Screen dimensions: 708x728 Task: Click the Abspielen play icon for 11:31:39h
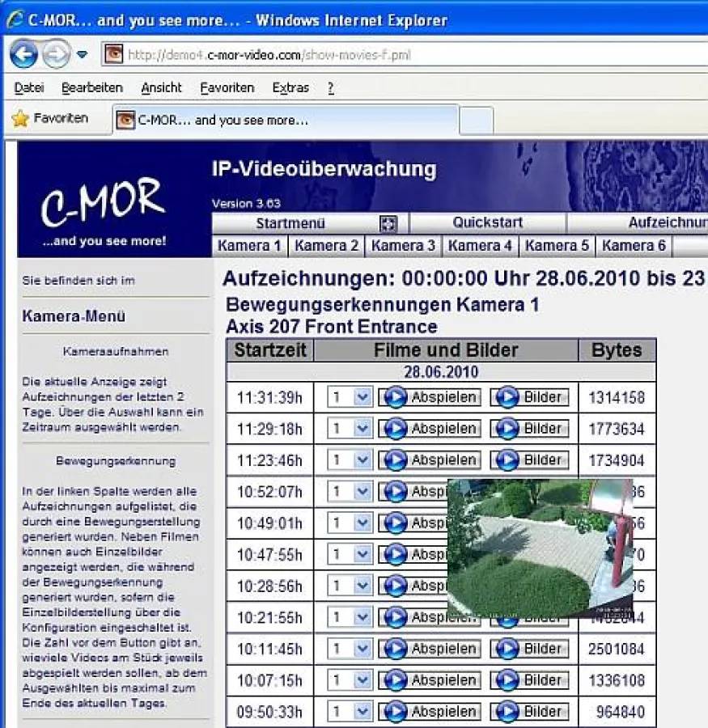coord(396,397)
